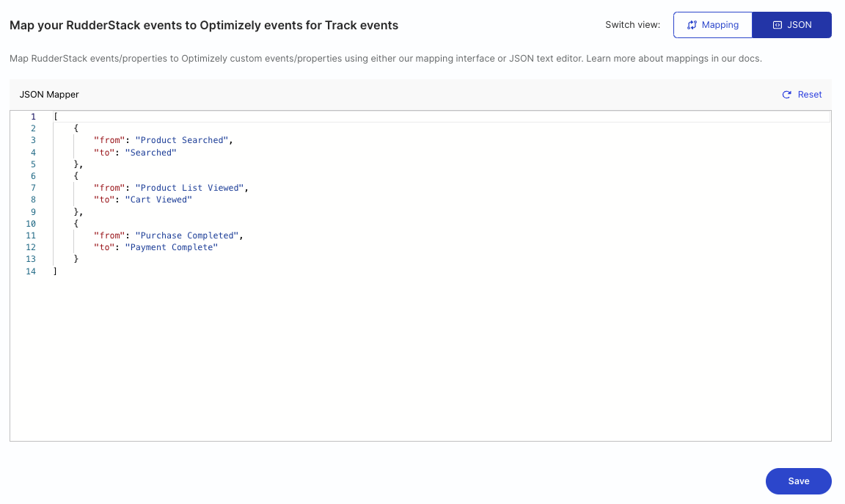Click line number 7 in the gutter

tap(33, 188)
